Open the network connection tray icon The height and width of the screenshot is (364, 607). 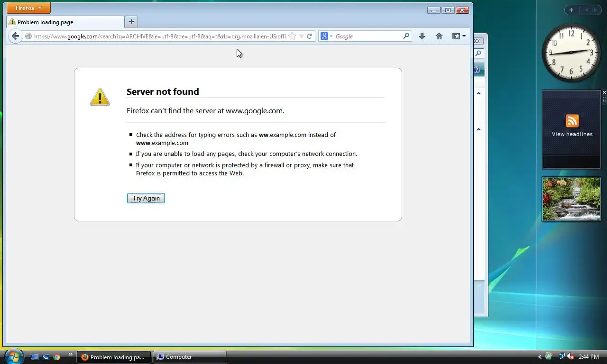561,356
